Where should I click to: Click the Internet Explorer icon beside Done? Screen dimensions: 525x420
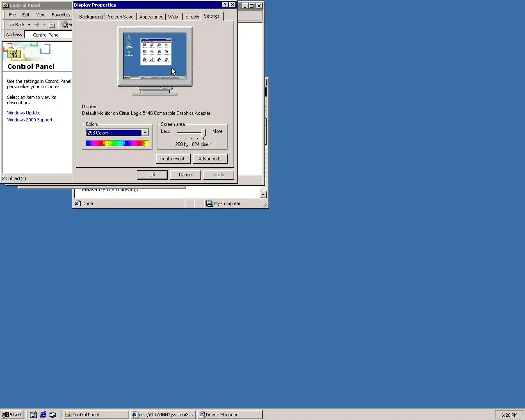pyautogui.click(x=78, y=203)
